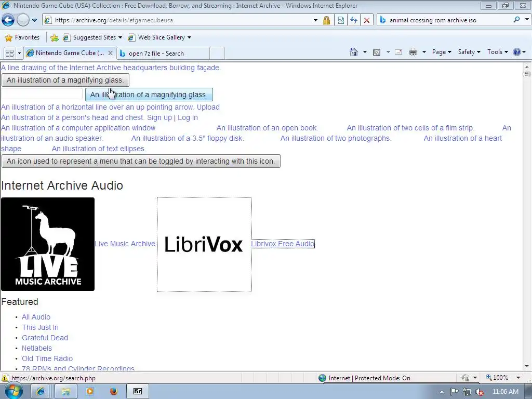Expand the address bar autocomplete dropdown arrow
This screenshot has width=532, height=399.
click(x=315, y=20)
